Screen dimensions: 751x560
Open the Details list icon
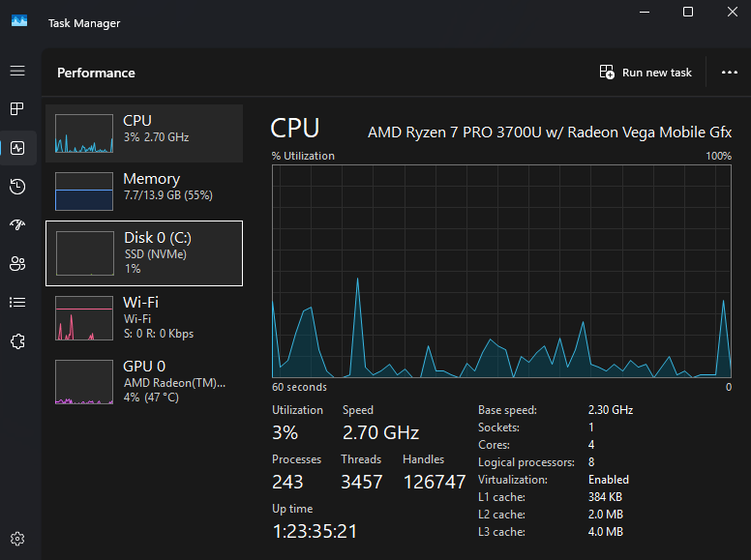17,303
